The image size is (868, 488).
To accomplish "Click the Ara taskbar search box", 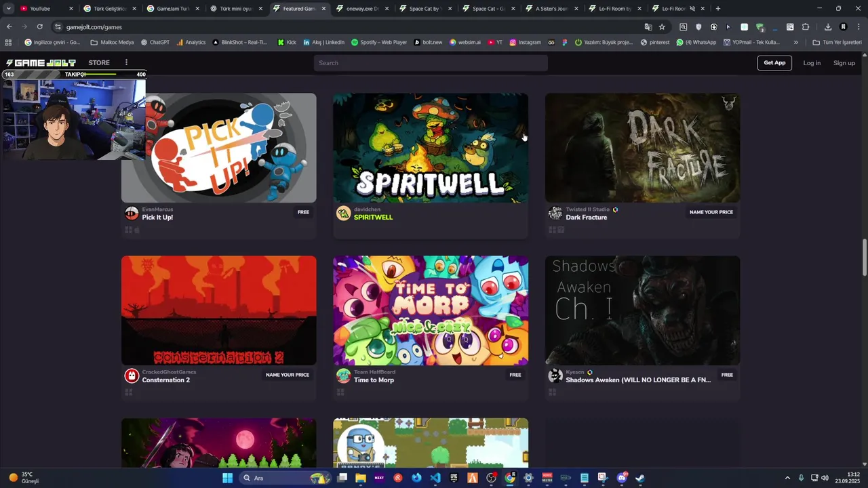I will (285, 478).
